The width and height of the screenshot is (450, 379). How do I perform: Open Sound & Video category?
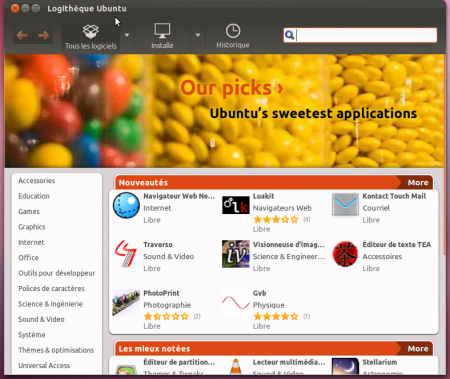pyautogui.click(x=41, y=319)
